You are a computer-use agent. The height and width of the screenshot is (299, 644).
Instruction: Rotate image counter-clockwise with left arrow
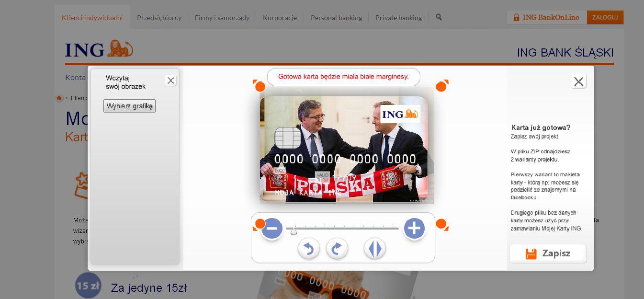coord(309,249)
